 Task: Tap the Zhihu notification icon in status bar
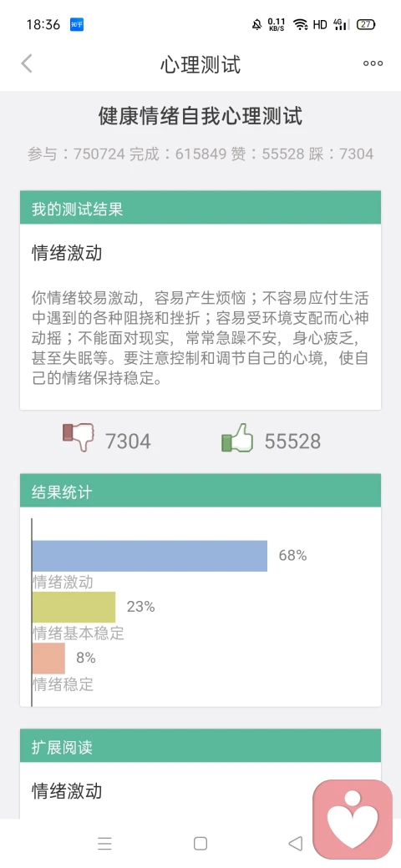pyautogui.click(x=77, y=24)
